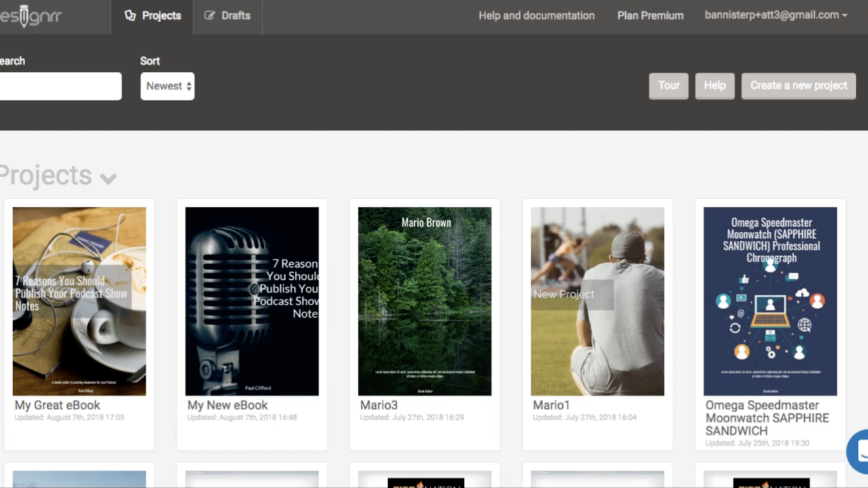Screen dimensions: 868x488
Task: Open the My Great eBook thumbnail
Action: click(79, 301)
